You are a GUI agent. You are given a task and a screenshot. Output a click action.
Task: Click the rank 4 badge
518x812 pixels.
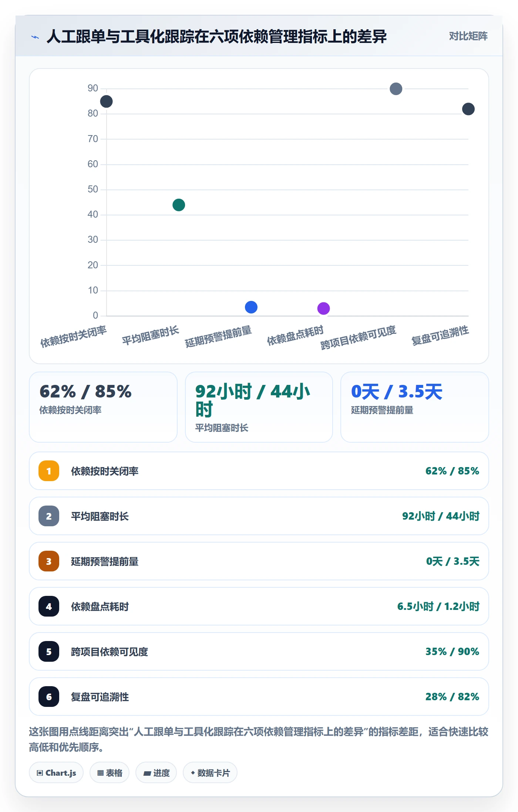pyautogui.click(x=49, y=606)
